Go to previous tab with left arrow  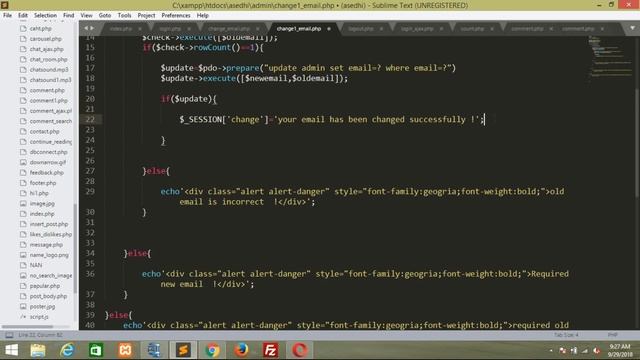click(x=86, y=28)
